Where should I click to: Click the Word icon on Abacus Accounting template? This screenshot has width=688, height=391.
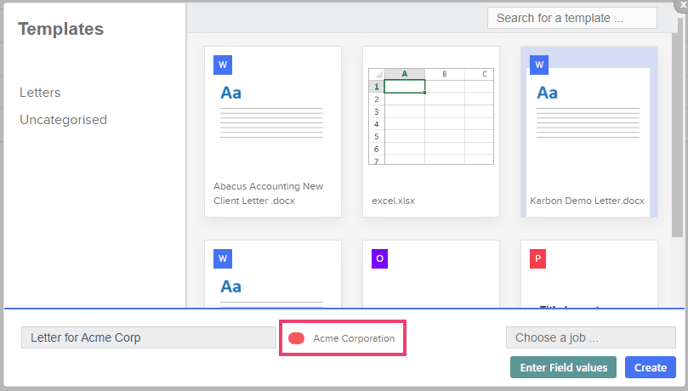(222, 65)
